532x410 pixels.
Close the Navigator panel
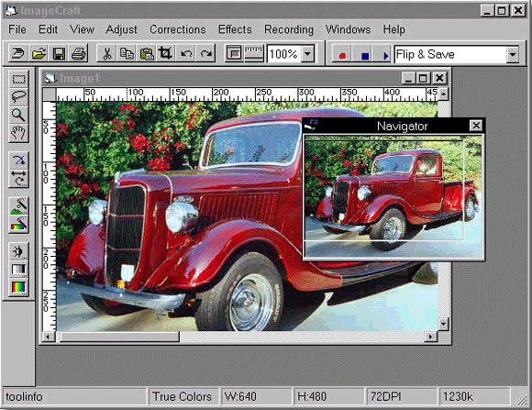476,126
